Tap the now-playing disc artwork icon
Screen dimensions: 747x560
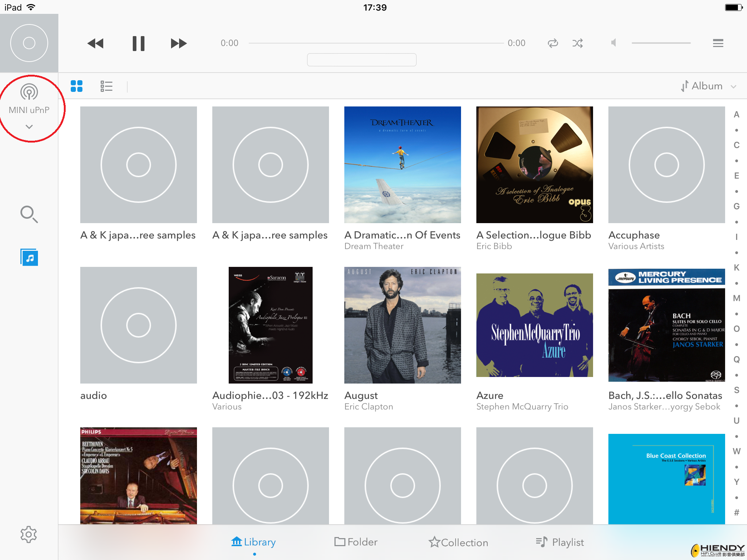pos(29,43)
